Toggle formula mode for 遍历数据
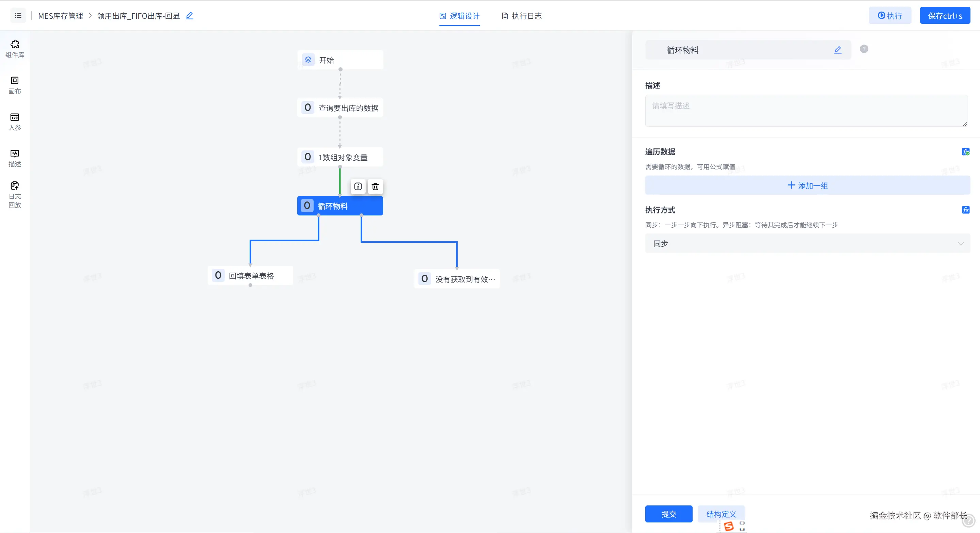Image resolution: width=980 pixels, height=533 pixels. click(x=965, y=152)
